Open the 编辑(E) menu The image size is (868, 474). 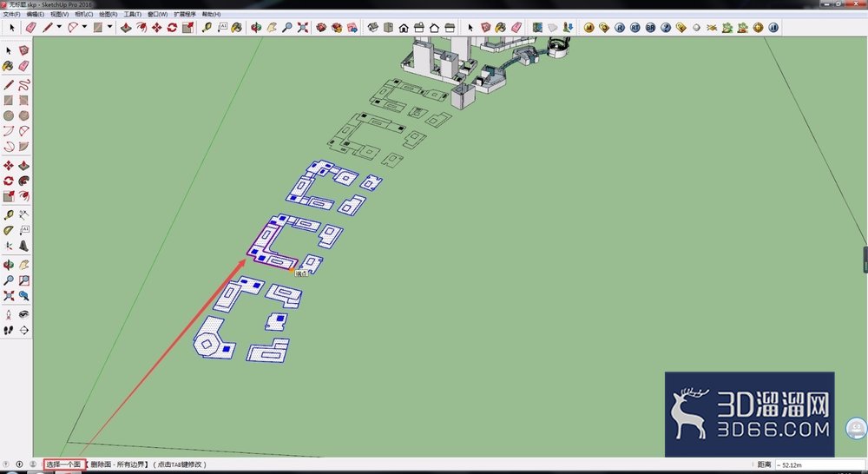36,14
